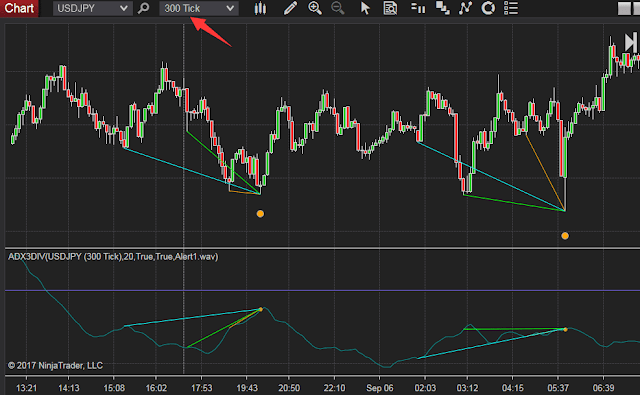Image resolution: width=640 pixels, height=395 pixels.
Task: Click the purple horizontal ADX threshold line
Action: [x=322, y=291]
